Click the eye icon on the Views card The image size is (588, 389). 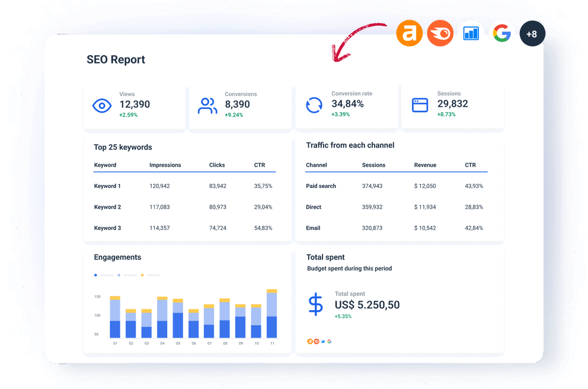coord(102,105)
